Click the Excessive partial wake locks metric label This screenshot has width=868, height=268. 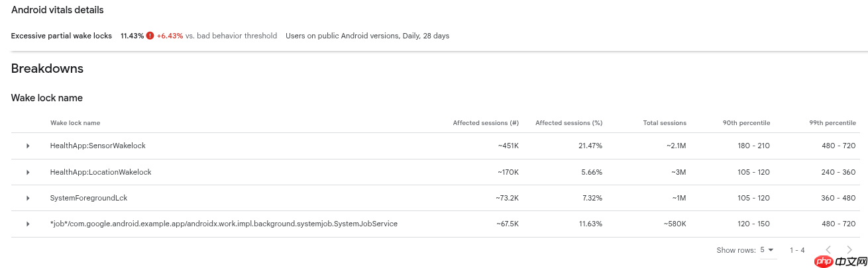click(62, 36)
